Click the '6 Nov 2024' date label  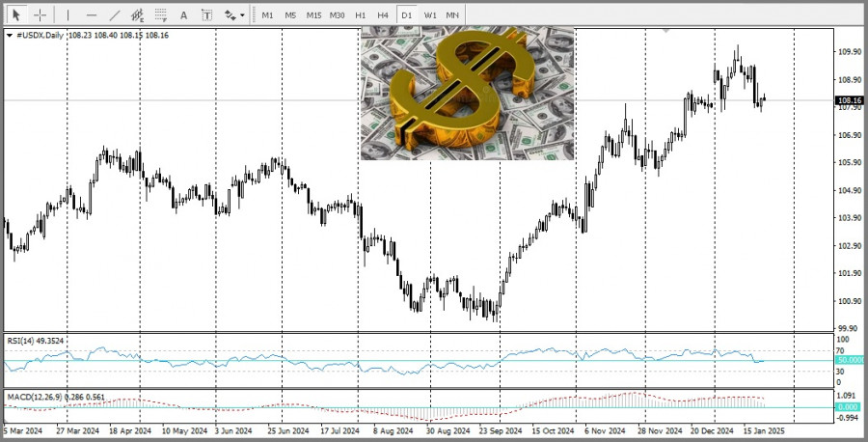click(x=605, y=431)
